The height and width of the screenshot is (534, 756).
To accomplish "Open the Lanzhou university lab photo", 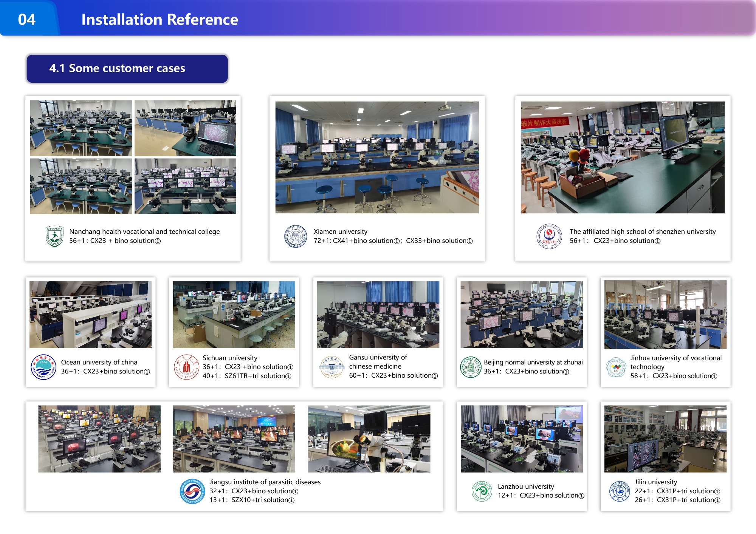I will pos(522,439).
